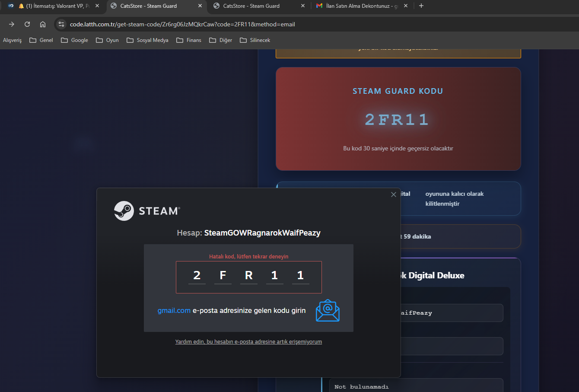Close the second CatsStore Steam Guard tab
The image size is (579, 392).
tap(303, 6)
